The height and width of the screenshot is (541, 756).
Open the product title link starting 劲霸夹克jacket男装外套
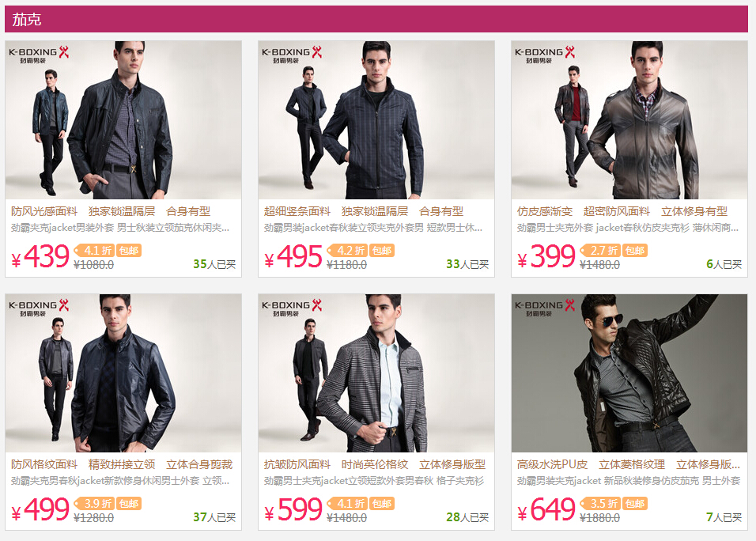point(120,227)
